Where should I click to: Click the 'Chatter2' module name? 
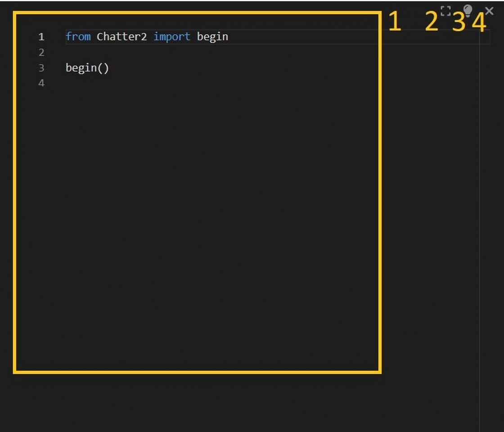122,36
